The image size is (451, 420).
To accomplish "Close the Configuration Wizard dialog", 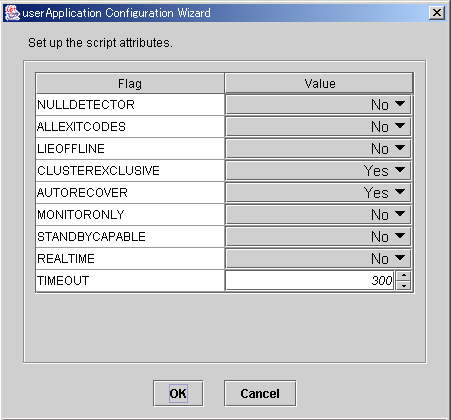I will [x=437, y=13].
